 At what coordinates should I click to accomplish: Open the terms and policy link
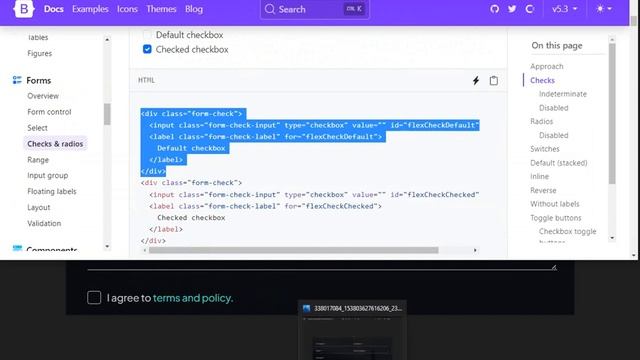(193, 298)
